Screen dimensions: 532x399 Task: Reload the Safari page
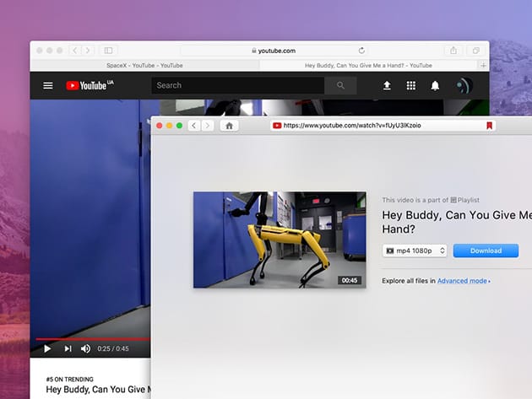coord(362,51)
